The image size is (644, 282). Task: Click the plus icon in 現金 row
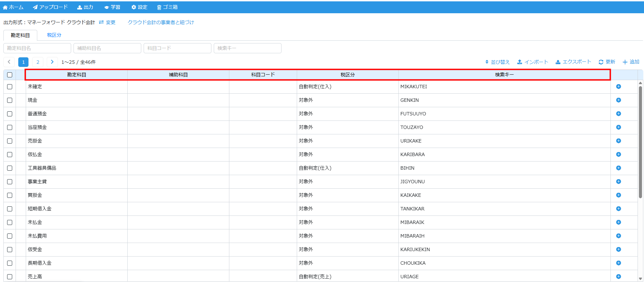pos(618,100)
